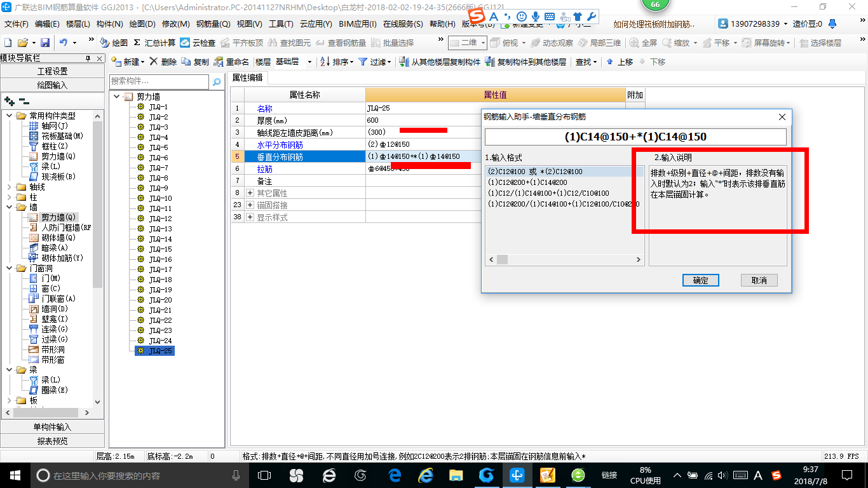Close the 钢筋输入助手 dialog
868x488 pixels.
coord(782,117)
